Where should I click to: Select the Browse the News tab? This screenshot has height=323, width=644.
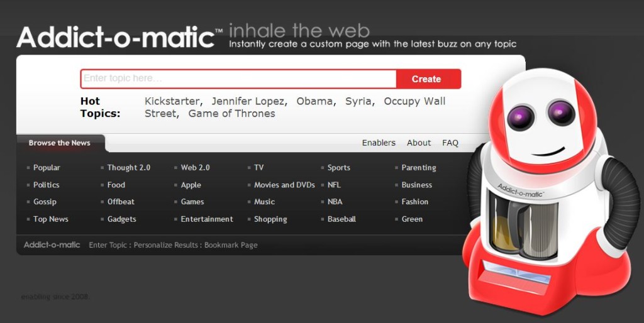(x=60, y=143)
